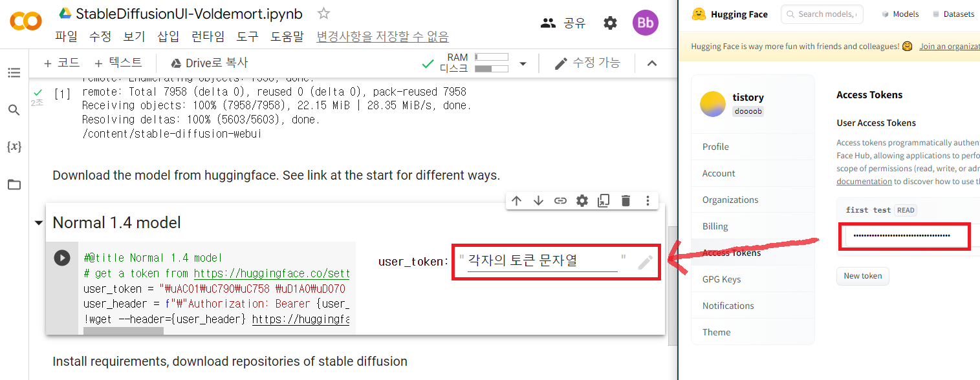Star the StableDiffusionUI-Voldemort notebook
Image resolution: width=980 pixels, height=380 pixels.
point(324,14)
